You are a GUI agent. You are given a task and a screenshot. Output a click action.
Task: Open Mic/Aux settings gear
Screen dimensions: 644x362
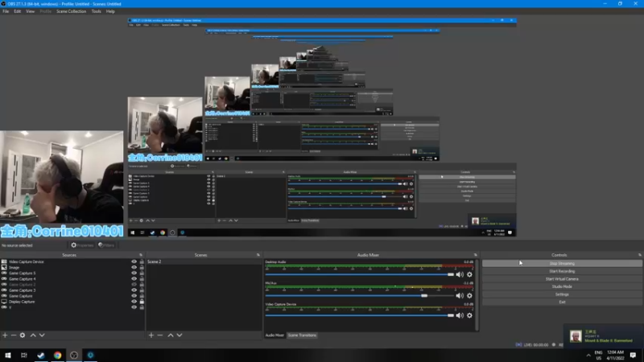pyautogui.click(x=469, y=295)
